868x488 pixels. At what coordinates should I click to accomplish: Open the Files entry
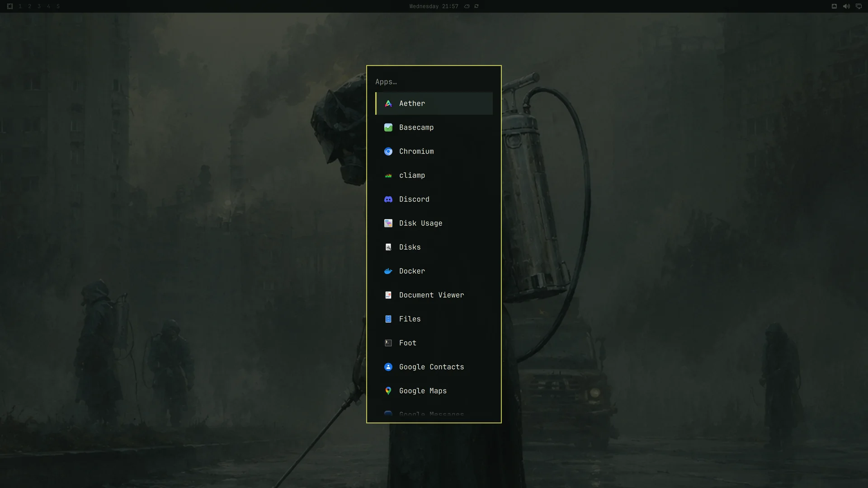434,319
